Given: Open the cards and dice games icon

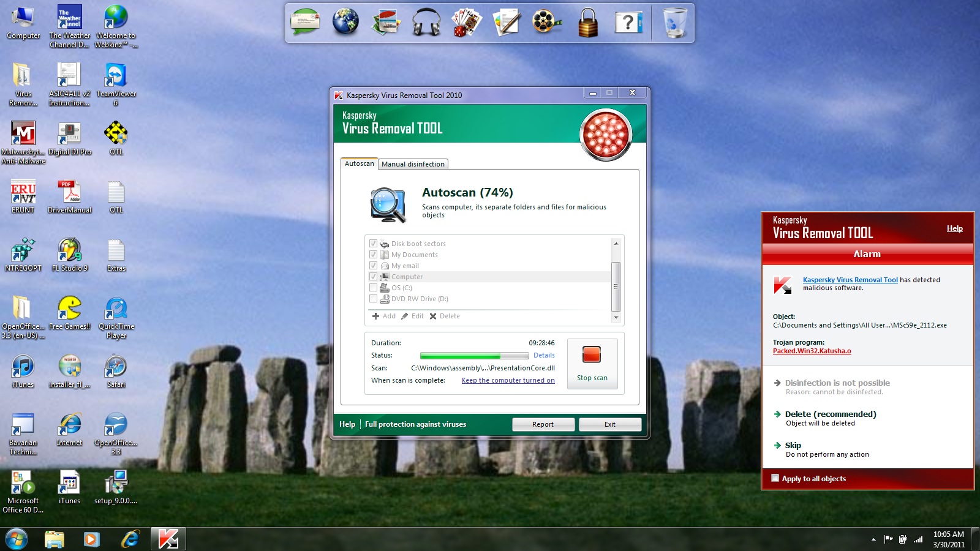Looking at the screenshot, I should [467, 23].
